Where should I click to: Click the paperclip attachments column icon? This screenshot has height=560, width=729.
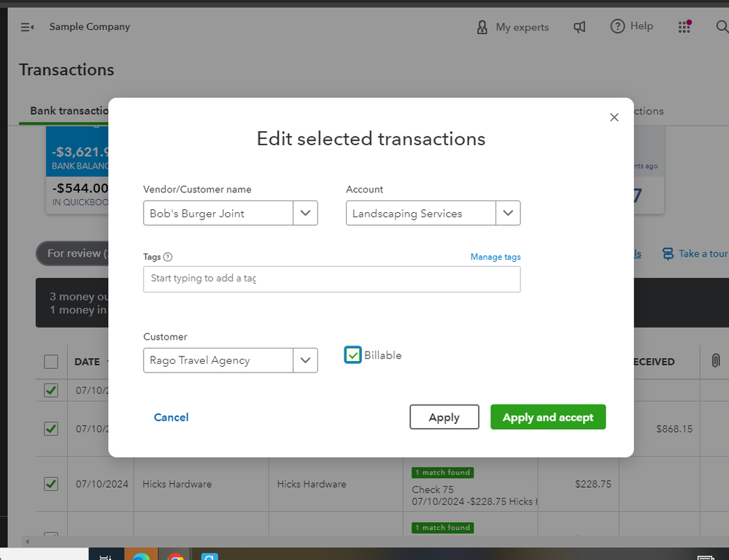click(x=715, y=361)
